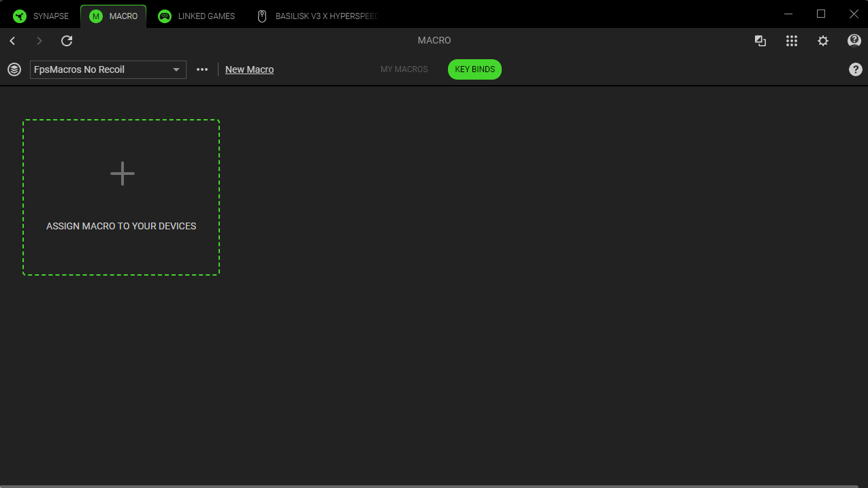Image resolution: width=868 pixels, height=488 pixels.
Task: Click the question mark help icon
Action: pos(855,69)
